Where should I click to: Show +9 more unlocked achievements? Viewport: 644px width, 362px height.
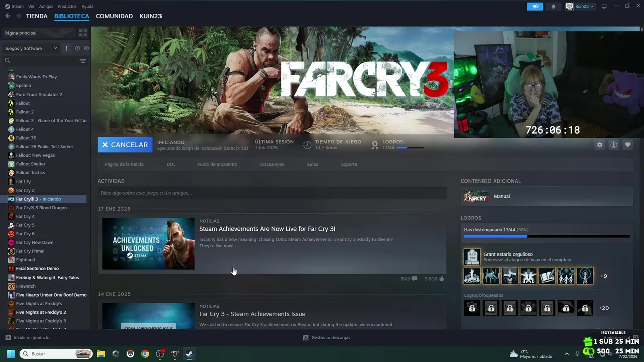coord(604,276)
